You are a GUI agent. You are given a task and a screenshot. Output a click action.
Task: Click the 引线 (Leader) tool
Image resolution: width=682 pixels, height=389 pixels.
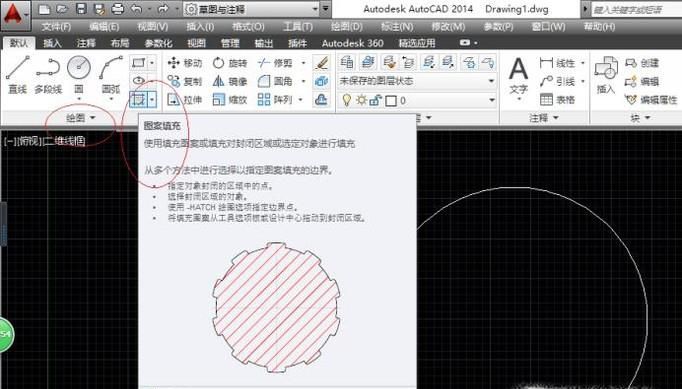coord(558,81)
